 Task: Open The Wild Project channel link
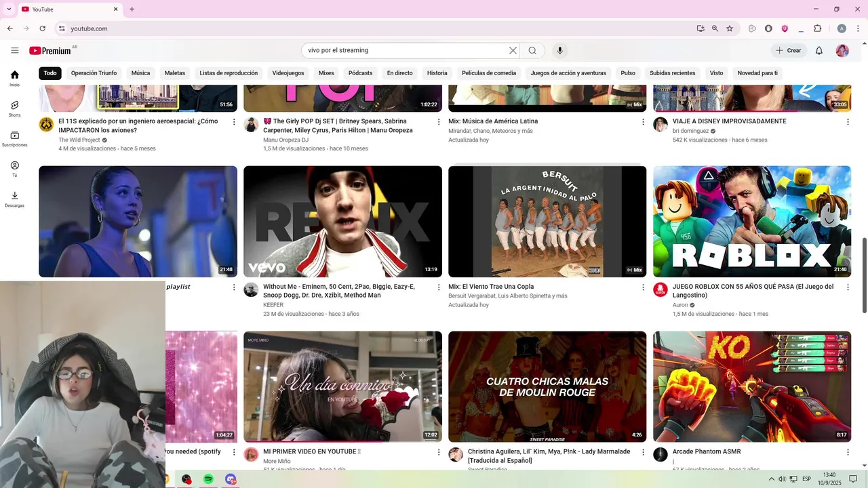[79, 140]
